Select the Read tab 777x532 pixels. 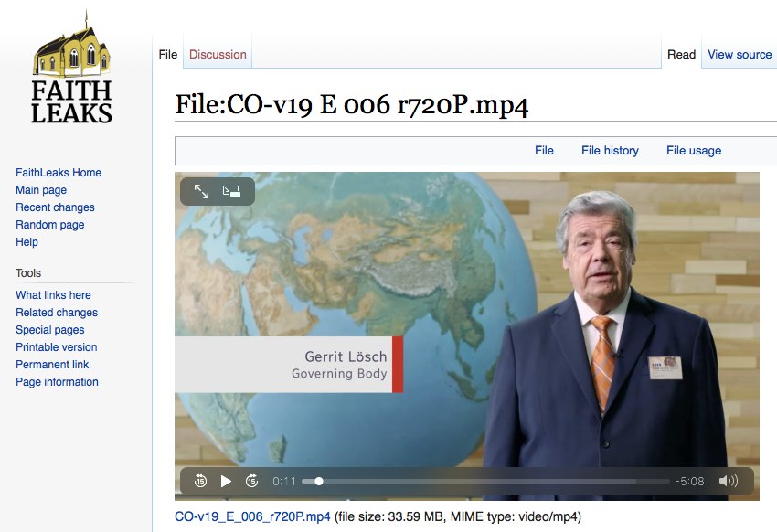681,55
